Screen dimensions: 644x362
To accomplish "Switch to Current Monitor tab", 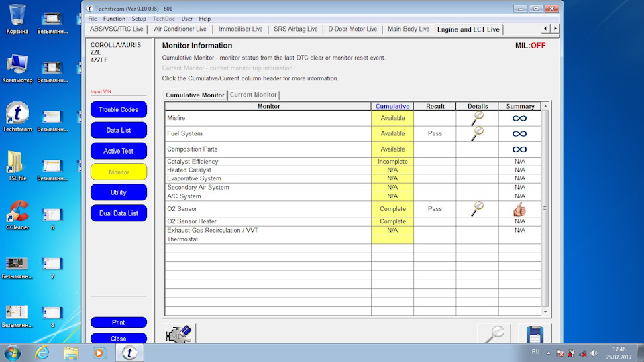I will click(x=254, y=95).
